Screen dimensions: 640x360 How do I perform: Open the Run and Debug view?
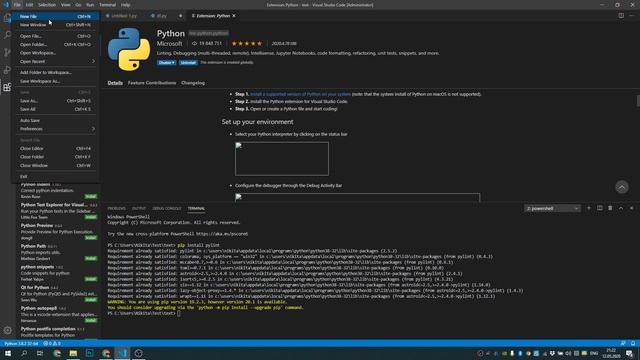point(7,70)
